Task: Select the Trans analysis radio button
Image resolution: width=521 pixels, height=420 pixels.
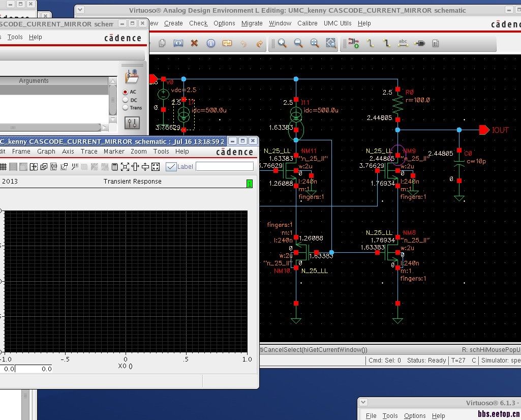Action: (126, 108)
